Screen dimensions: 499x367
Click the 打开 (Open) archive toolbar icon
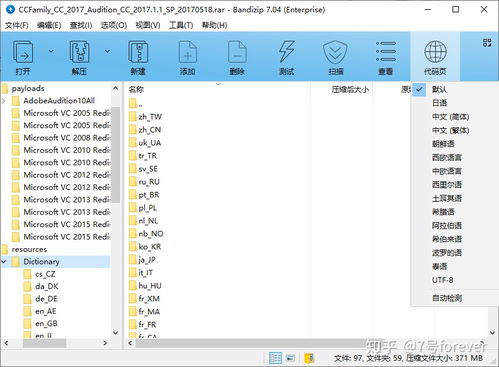point(23,52)
